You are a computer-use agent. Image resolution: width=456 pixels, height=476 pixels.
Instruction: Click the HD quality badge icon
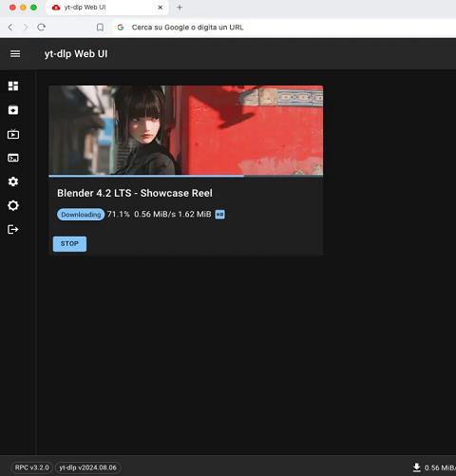tap(220, 215)
